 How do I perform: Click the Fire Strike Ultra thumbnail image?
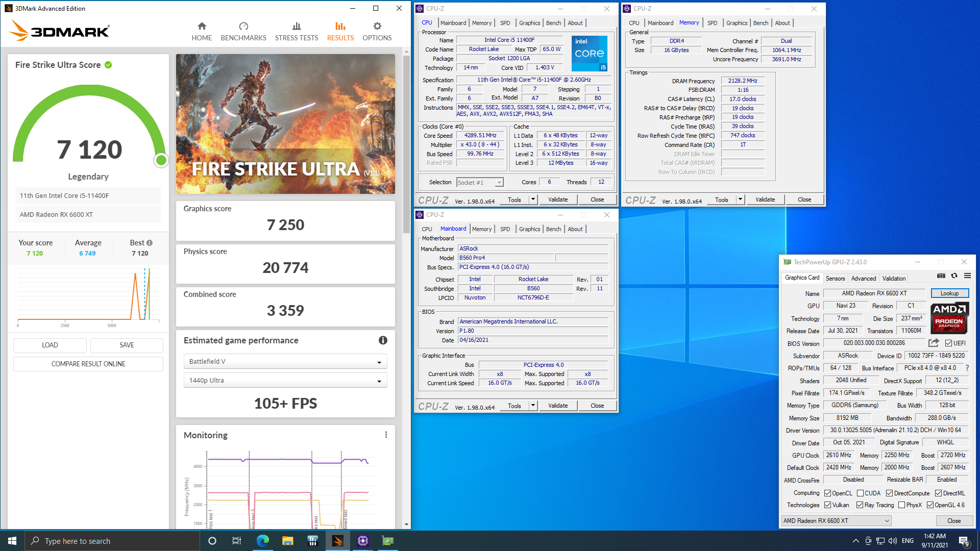(x=285, y=124)
